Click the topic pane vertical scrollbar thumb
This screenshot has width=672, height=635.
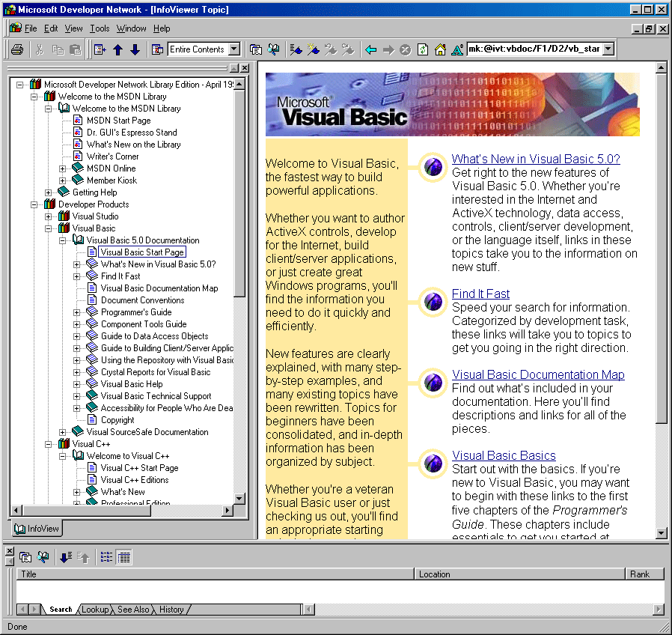point(661,249)
